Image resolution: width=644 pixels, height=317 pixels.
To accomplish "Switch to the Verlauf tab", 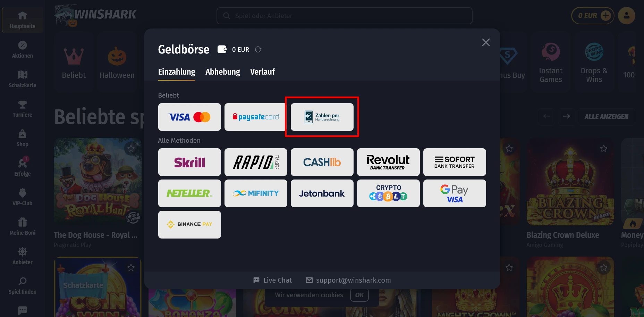I will 262,72.
